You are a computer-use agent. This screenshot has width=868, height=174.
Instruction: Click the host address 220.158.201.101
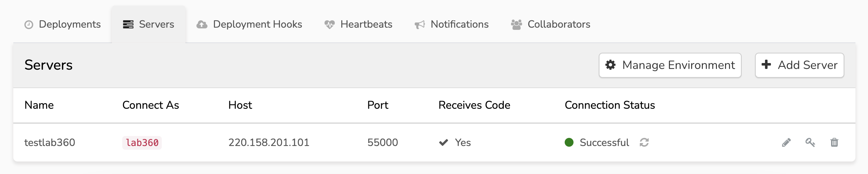tap(269, 143)
